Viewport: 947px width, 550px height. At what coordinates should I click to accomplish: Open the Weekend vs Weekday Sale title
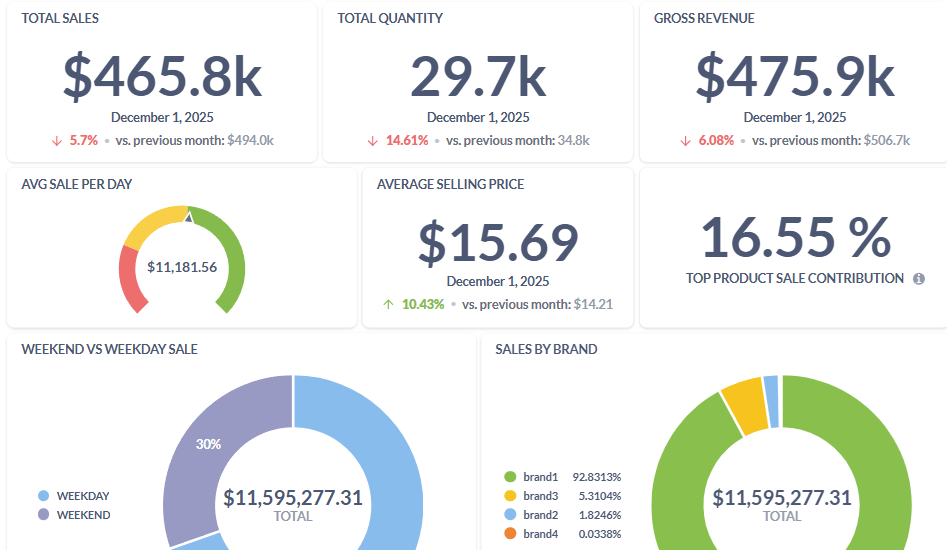pyautogui.click(x=109, y=349)
